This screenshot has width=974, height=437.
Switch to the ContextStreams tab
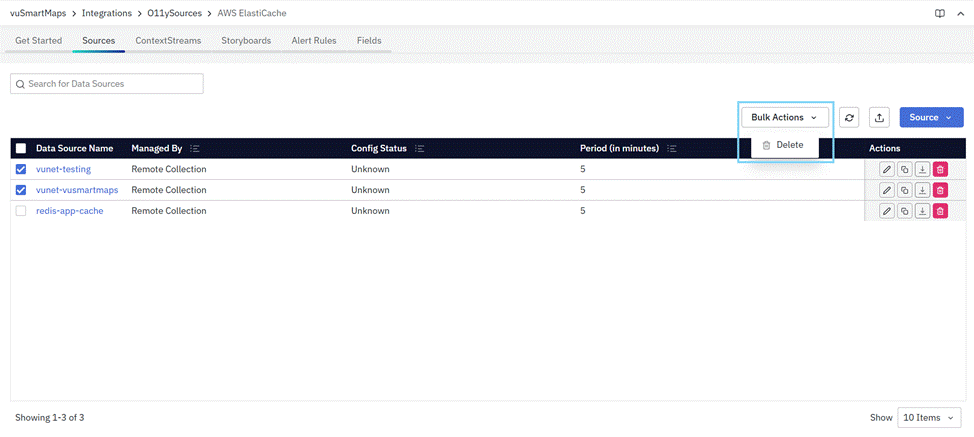(x=168, y=41)
